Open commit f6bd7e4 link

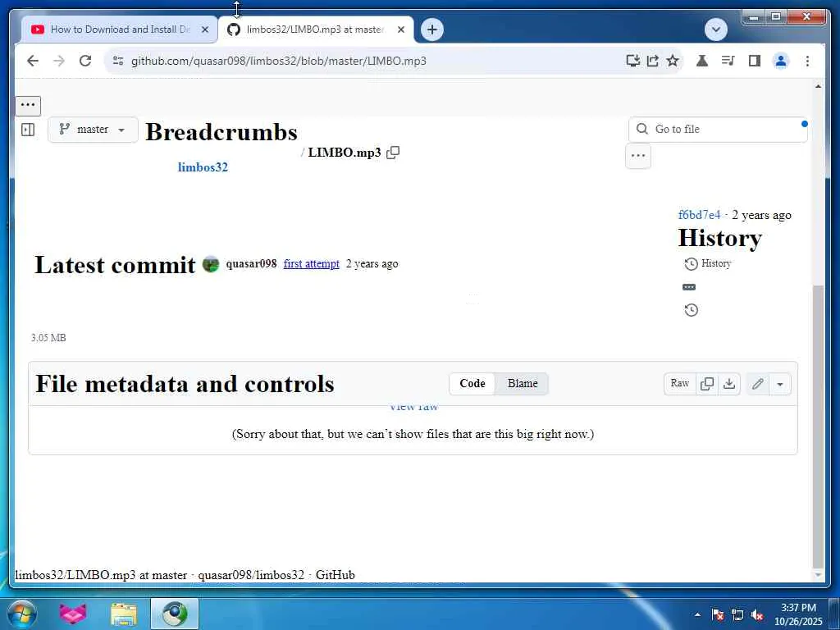(699, 215)
